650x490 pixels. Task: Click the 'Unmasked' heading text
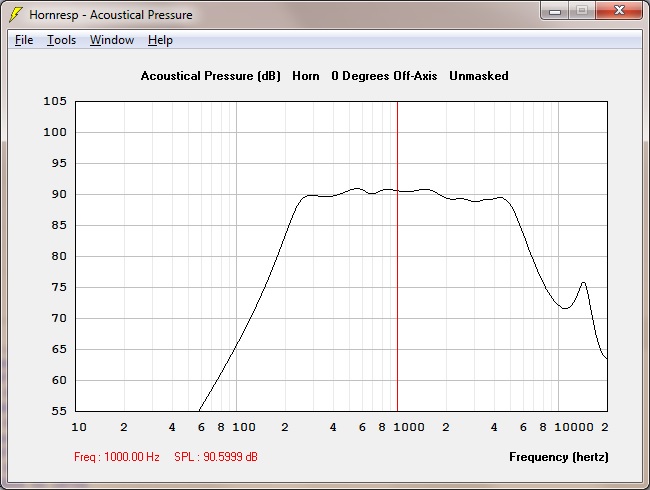pyautogui.click(x=479, y=76)
